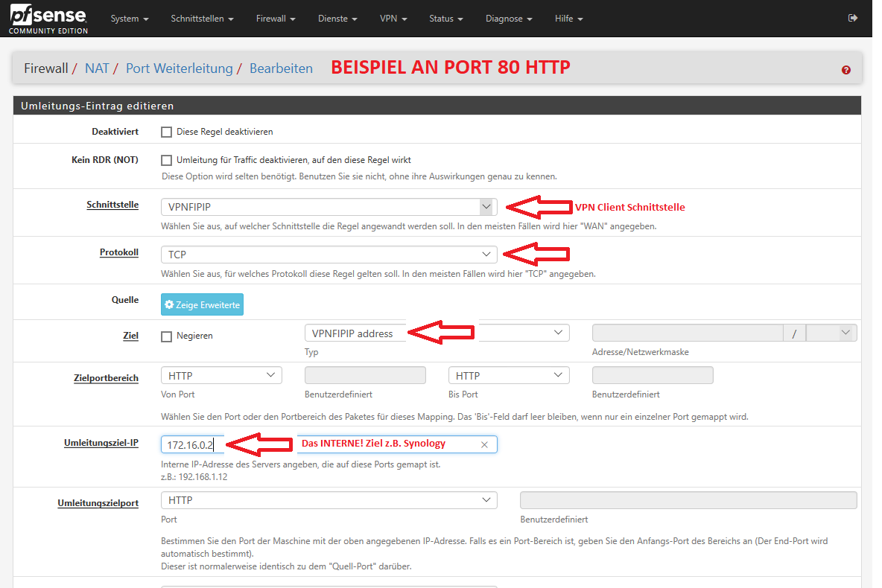Open the Ziel Typ dropdown

pos(521,333)
